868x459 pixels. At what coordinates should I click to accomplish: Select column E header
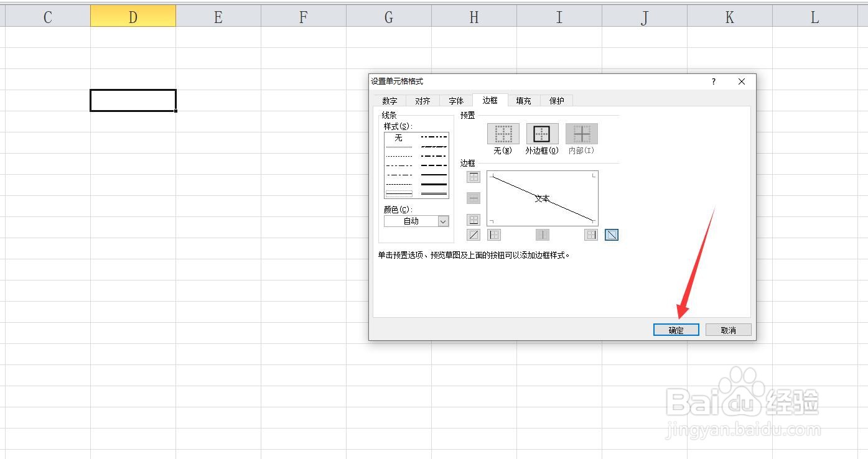218,17
